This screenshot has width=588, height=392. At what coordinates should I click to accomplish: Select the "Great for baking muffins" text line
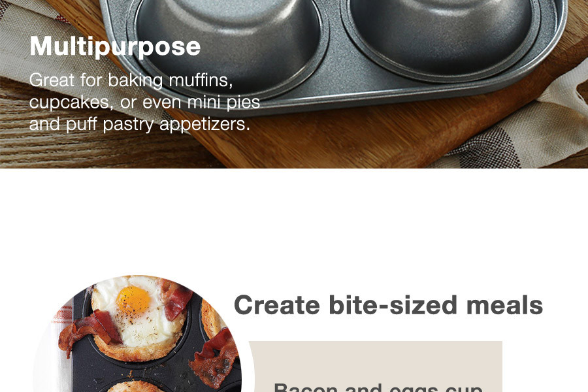click(x=131, y=80)
